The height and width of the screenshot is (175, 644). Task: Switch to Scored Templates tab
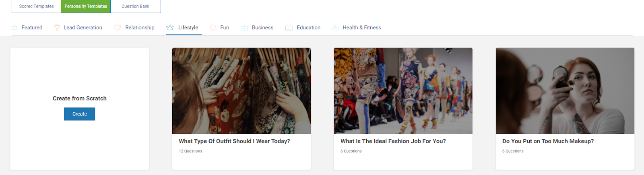[x=36, y=6]
